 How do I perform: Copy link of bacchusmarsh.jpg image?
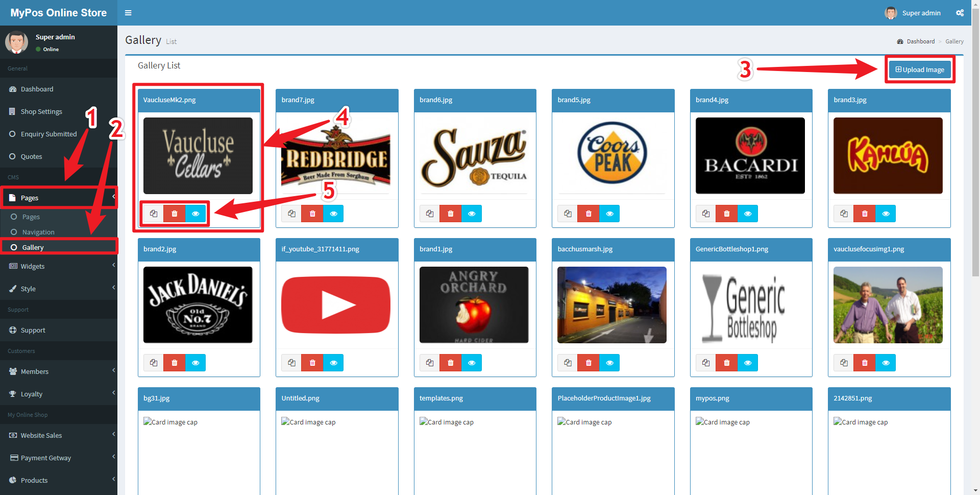pos(568,363)
